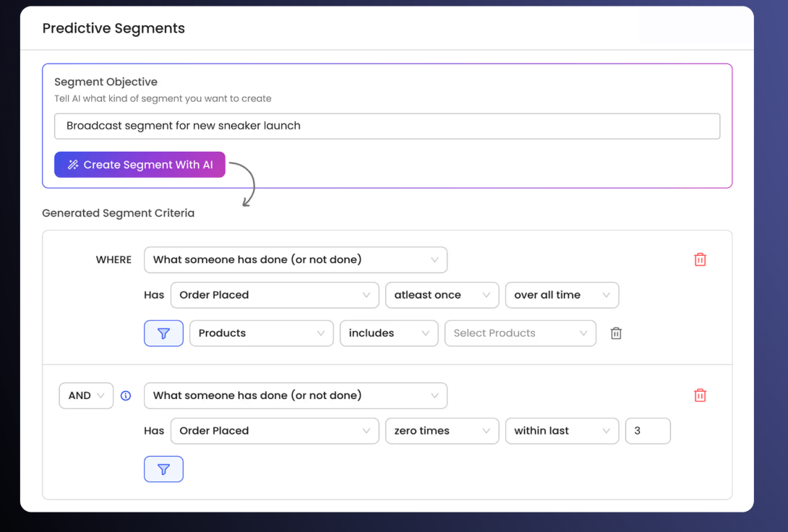Click the filter icon beside Products dropdown
This screenshot has width=788, height=532.
click(163, 333)
